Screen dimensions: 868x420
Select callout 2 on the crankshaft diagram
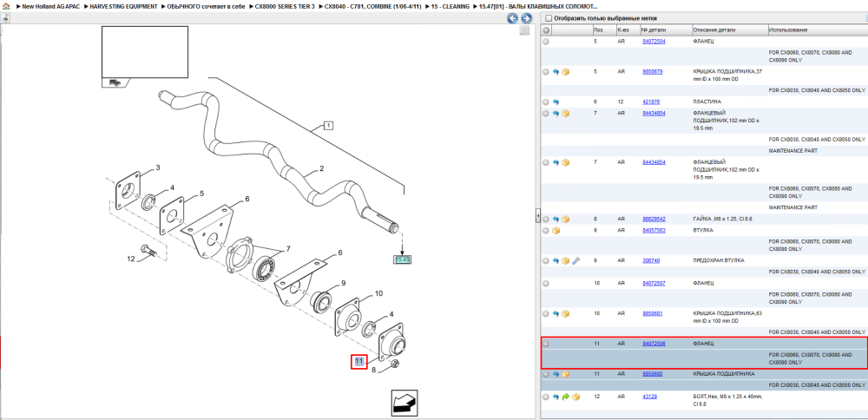(322, 168)
